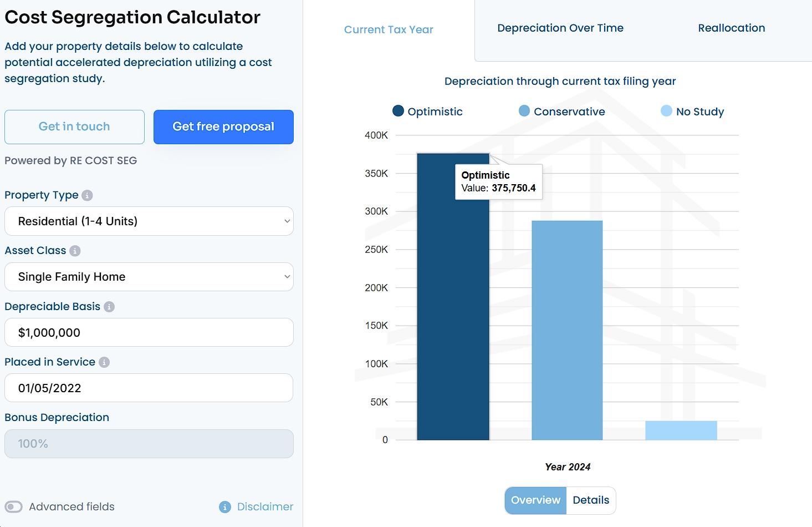
Task: Switch to the Depreciation Over Time tab
Action: tap(560, 28)
